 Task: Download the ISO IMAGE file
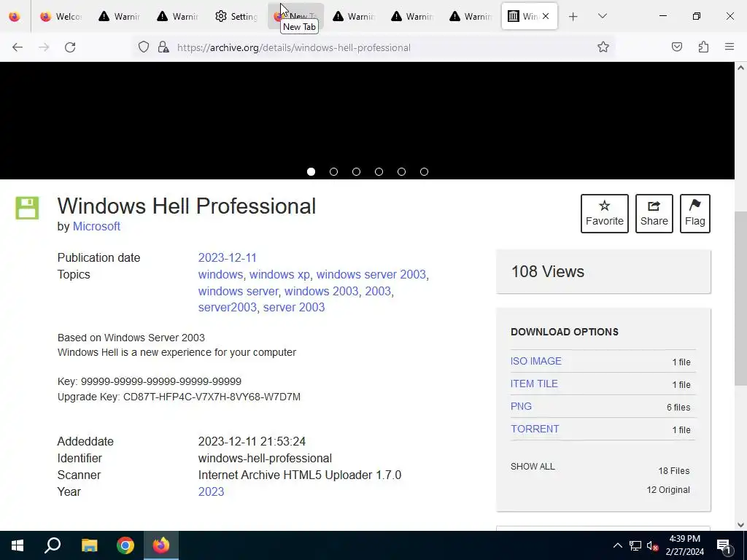point(536,361)
